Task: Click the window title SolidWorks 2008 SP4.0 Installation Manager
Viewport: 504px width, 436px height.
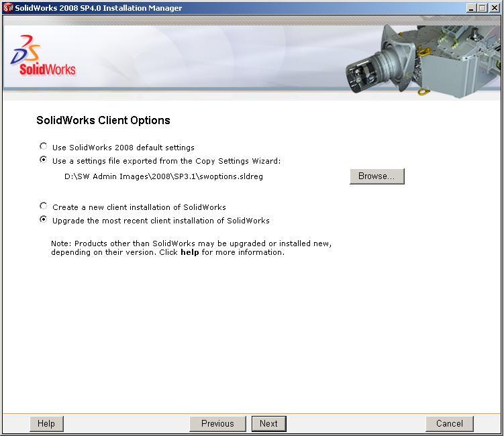Action: (x=99, y=8)
